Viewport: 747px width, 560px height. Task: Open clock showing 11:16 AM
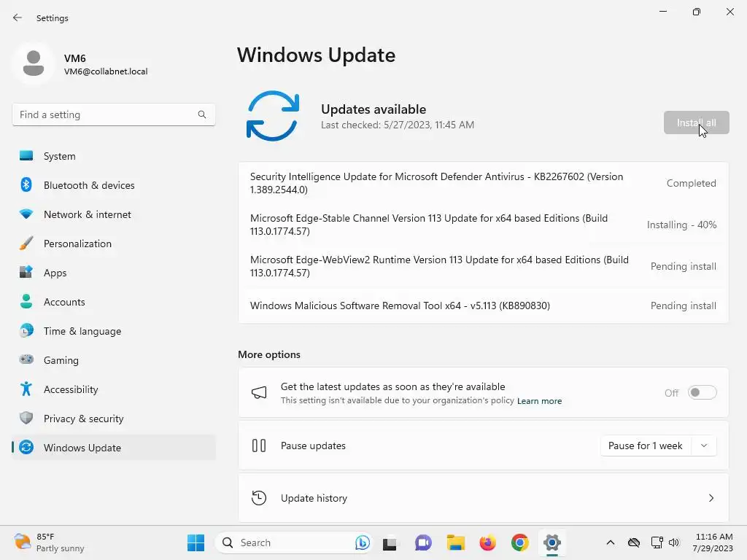pyautogui.click(x=713, y=542)
